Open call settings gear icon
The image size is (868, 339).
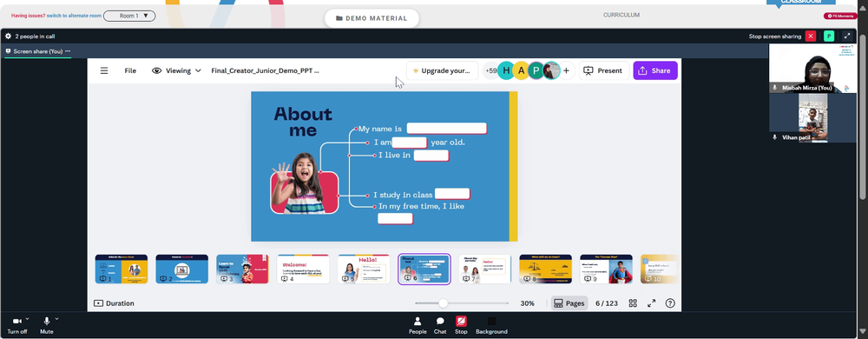click(x=9, y=36)
